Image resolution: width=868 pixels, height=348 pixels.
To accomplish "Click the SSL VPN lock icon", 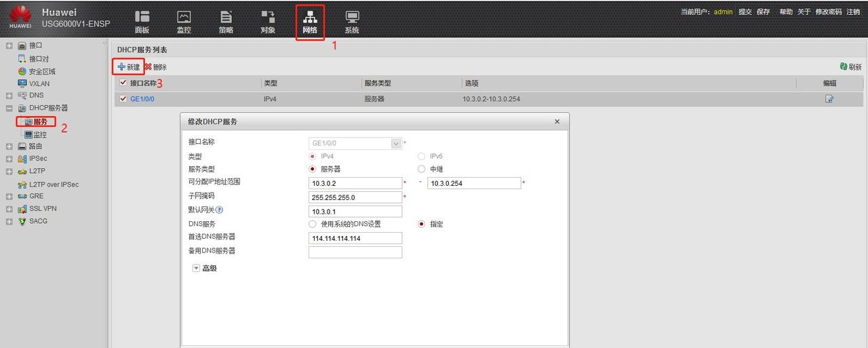I will pyautogui.click(x=22, y=208).
